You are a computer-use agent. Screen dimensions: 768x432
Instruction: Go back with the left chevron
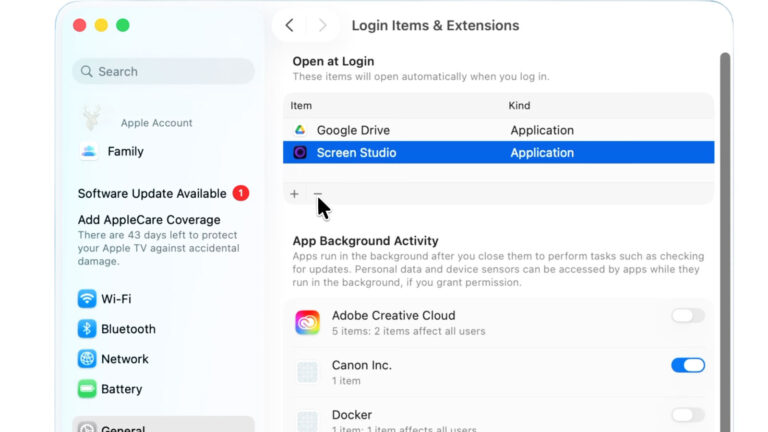click(x=289, y=25)
